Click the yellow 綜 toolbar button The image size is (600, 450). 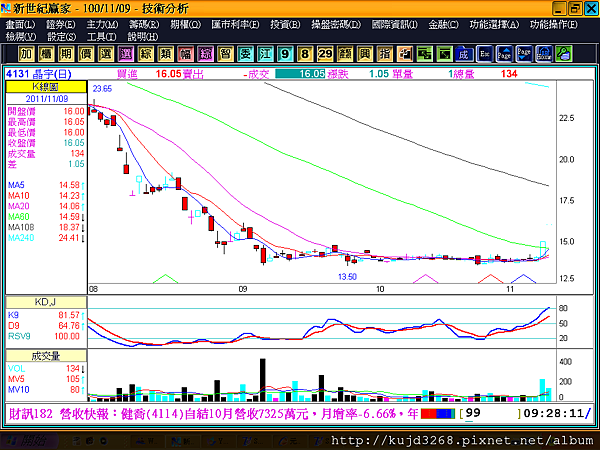pos(145,54)
